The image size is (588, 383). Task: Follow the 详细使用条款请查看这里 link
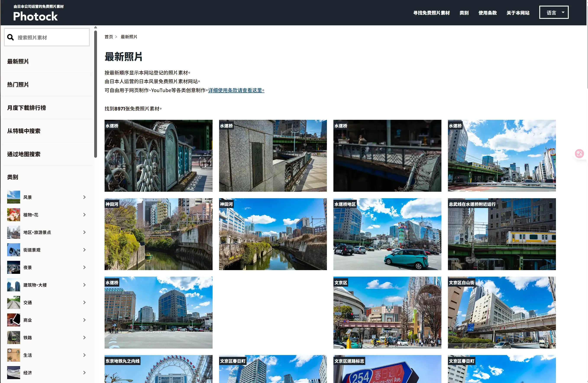[x=236, y=90]
